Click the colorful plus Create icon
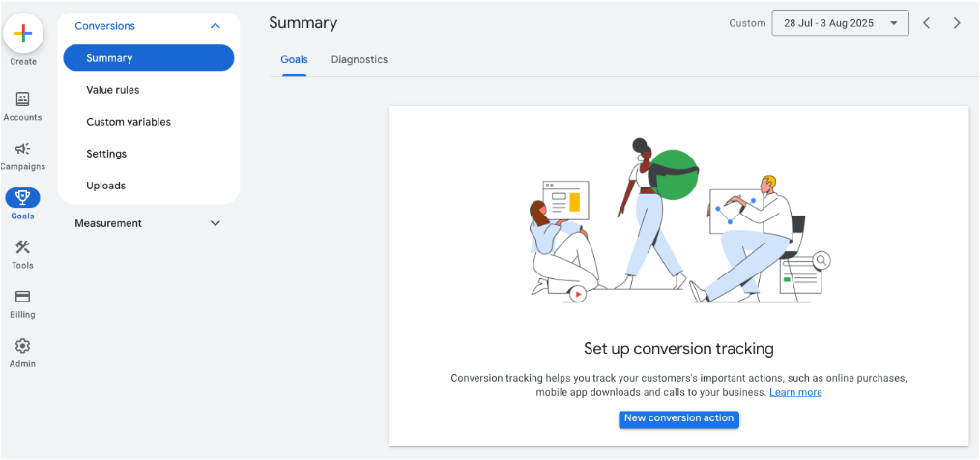The height and width of the screenshot is (460, 980). coord(23,33)
